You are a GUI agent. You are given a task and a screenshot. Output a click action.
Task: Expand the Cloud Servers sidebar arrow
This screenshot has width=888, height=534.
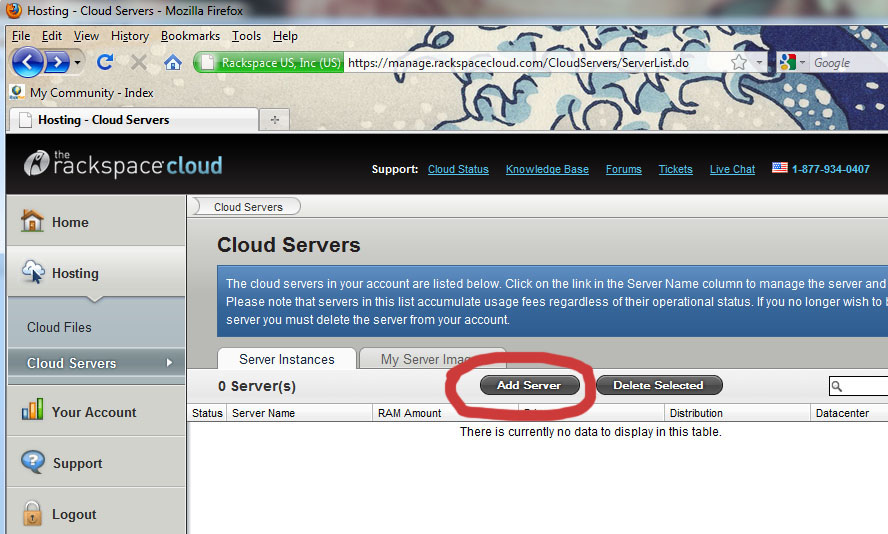point(169,363)
